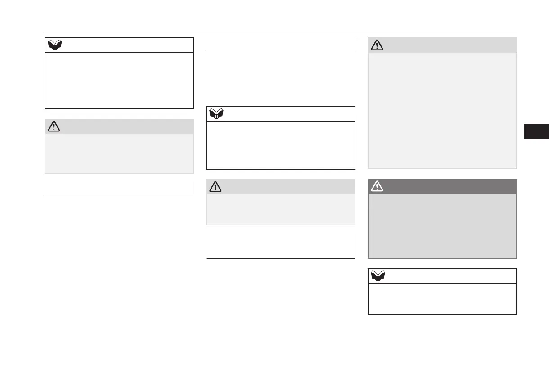
Task: Click the open-book note icon in middle column
Action: click(x=216, y=114)
